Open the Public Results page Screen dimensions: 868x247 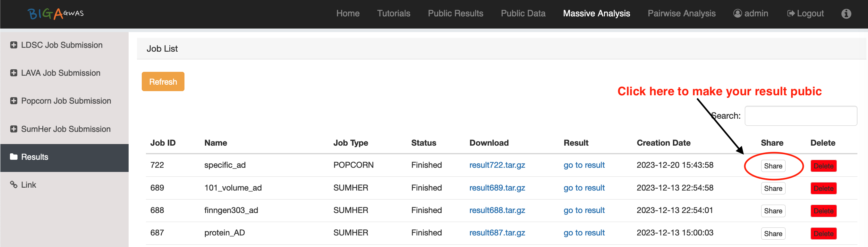[455, 13]
